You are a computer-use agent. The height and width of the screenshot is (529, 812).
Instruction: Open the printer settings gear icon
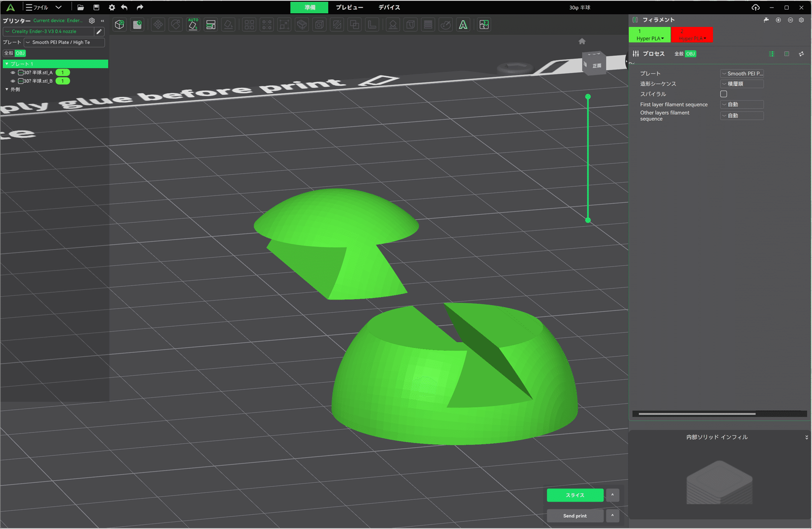pos(92,21)
